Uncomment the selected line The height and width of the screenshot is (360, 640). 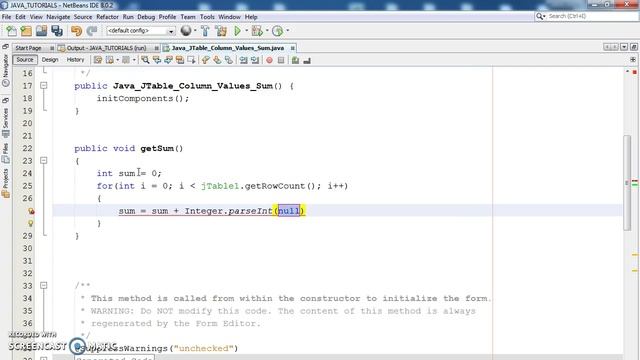pyautogui.click(x=307, y=60)
